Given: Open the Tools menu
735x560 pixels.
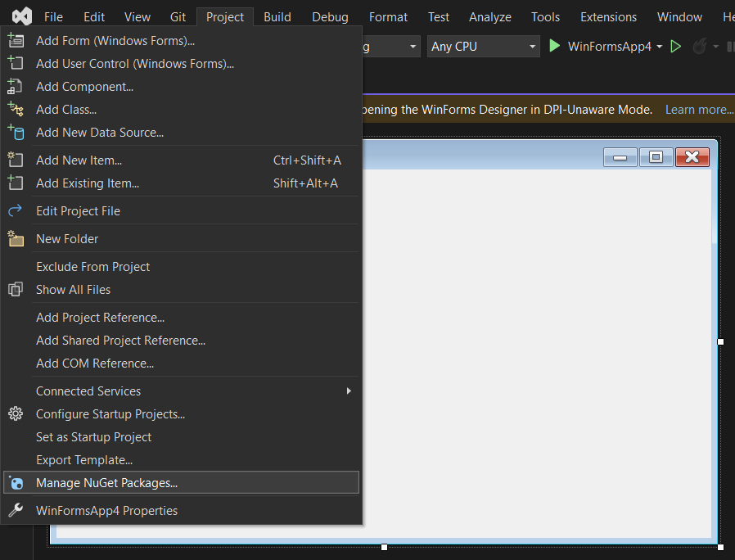Looking at the screenshot, I should [545, 17].
